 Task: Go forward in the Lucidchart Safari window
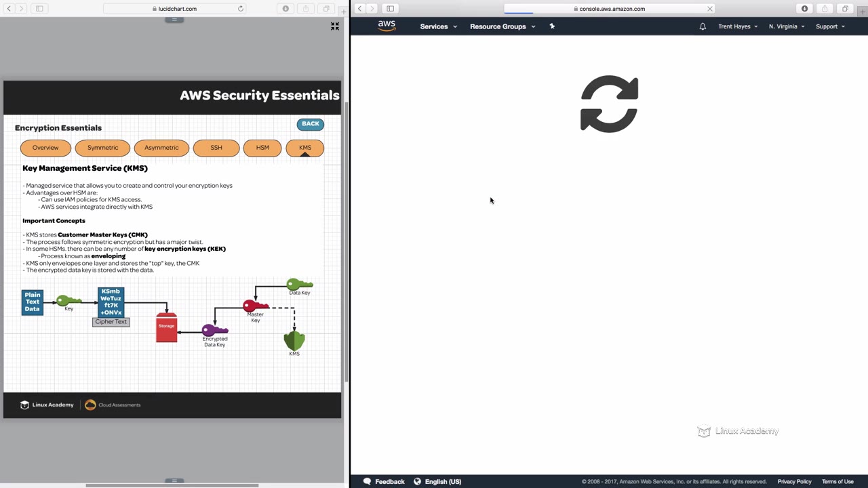tap(21, 9)
